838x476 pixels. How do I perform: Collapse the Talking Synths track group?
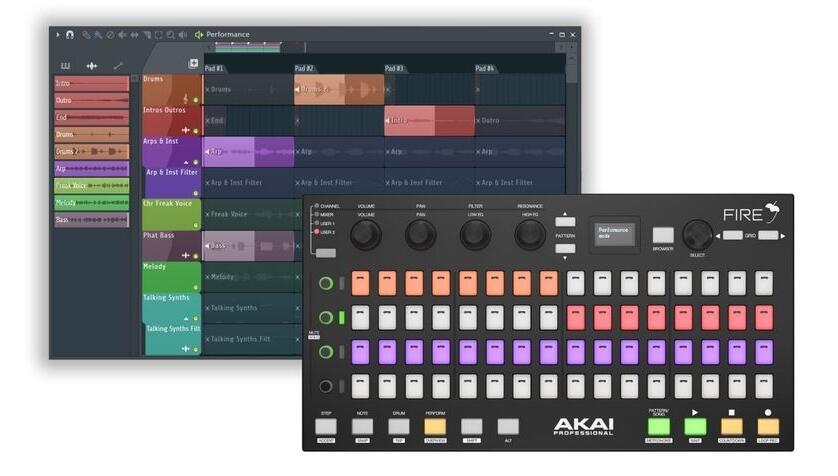point(186,318)
